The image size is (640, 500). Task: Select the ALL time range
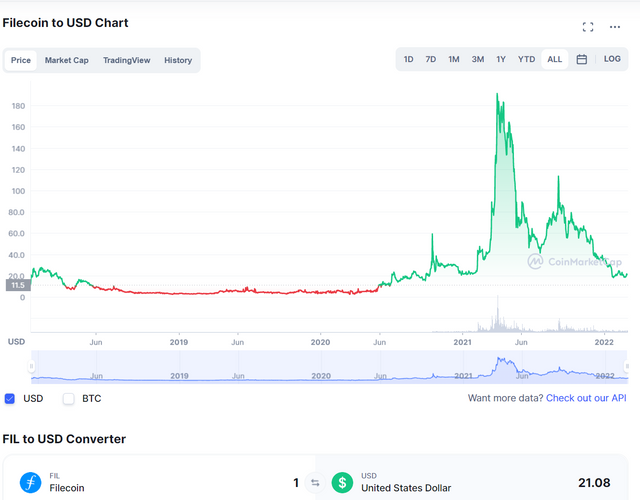555,59
